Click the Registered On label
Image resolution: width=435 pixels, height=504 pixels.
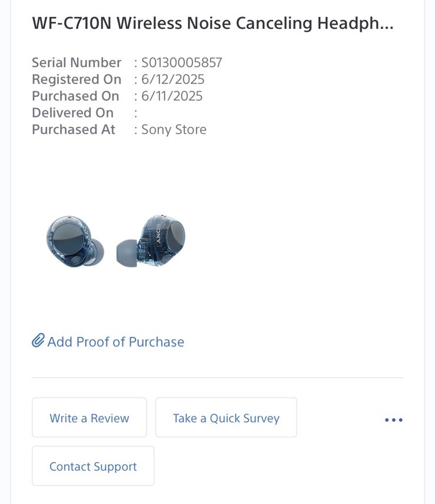77,79
